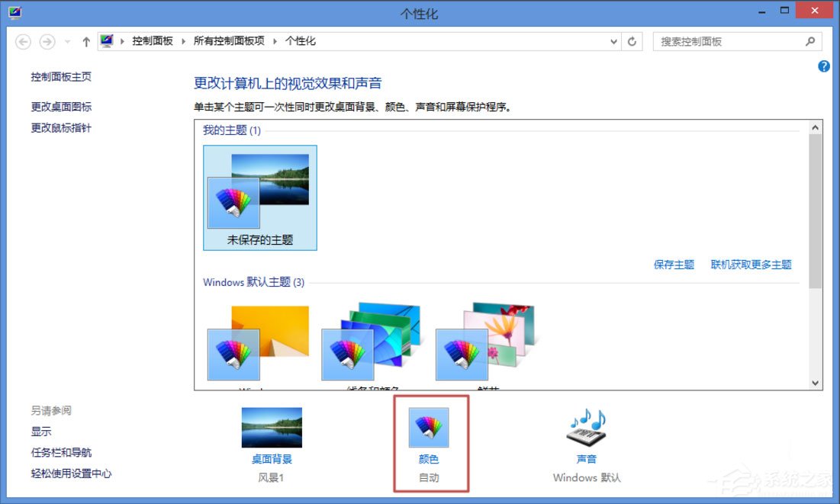
Task: Click the refresh icon beside the address bar
Action: (633, 41)
